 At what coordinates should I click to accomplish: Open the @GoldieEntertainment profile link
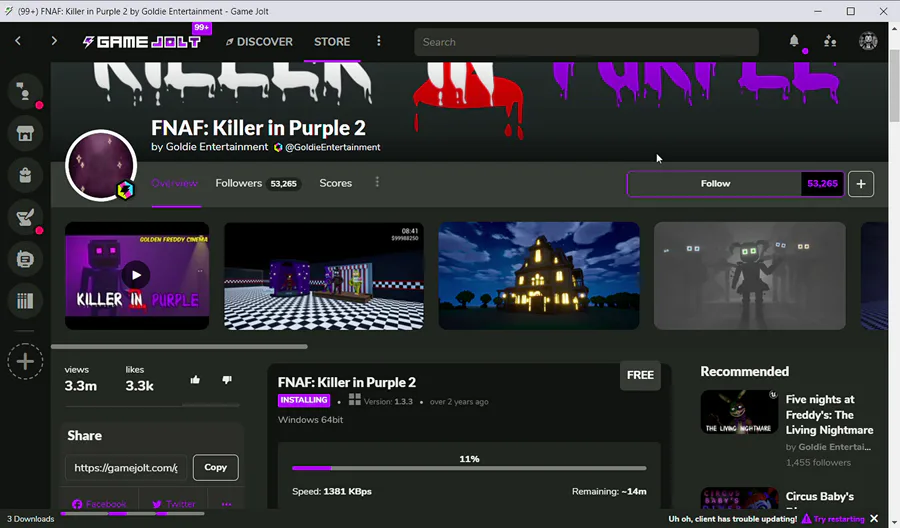click(x=332, y=147)
